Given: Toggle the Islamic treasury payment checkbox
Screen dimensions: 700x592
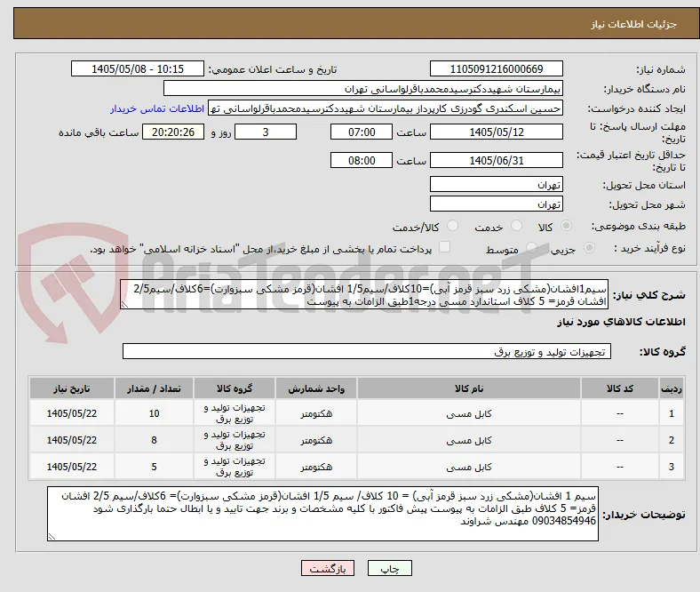Looking at the screenshot, I should tap(445, 247).
